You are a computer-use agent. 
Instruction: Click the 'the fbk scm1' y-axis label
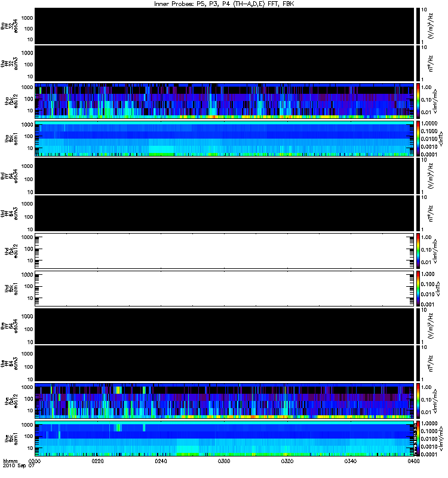(x=11, y=439)
